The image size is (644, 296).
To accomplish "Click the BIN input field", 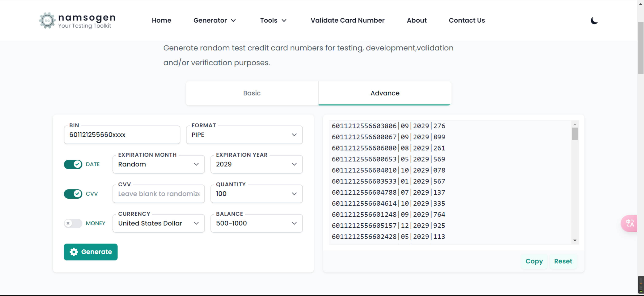I will [122, 134].
